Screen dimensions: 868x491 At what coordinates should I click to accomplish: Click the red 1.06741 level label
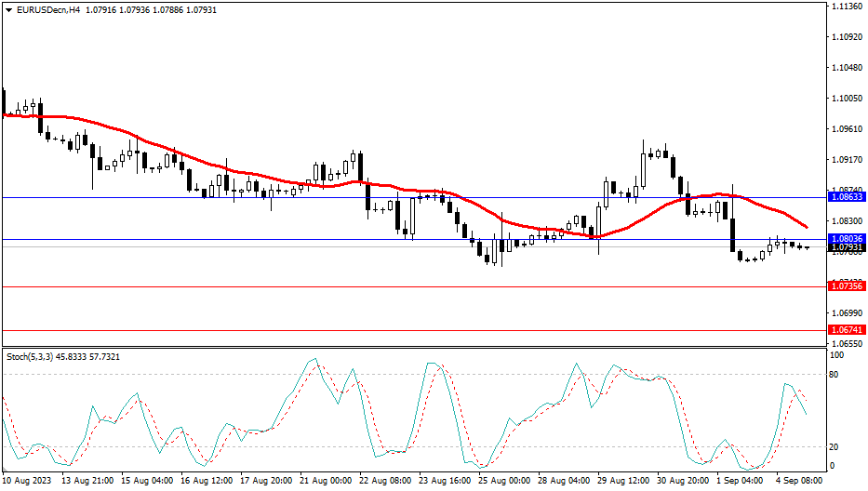click(846, 330)
